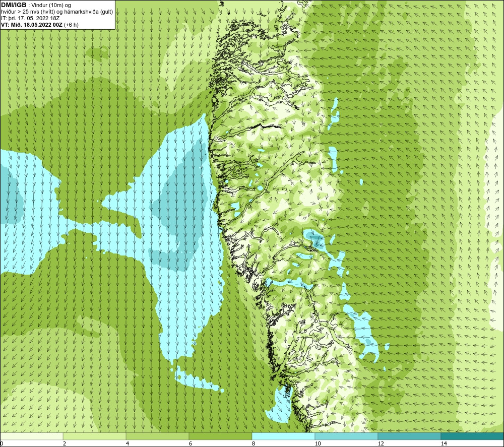Screen dimensions: 504x447
Task: Click the legend label '14'
Action: pyautogui.click(x=444, y=443)
